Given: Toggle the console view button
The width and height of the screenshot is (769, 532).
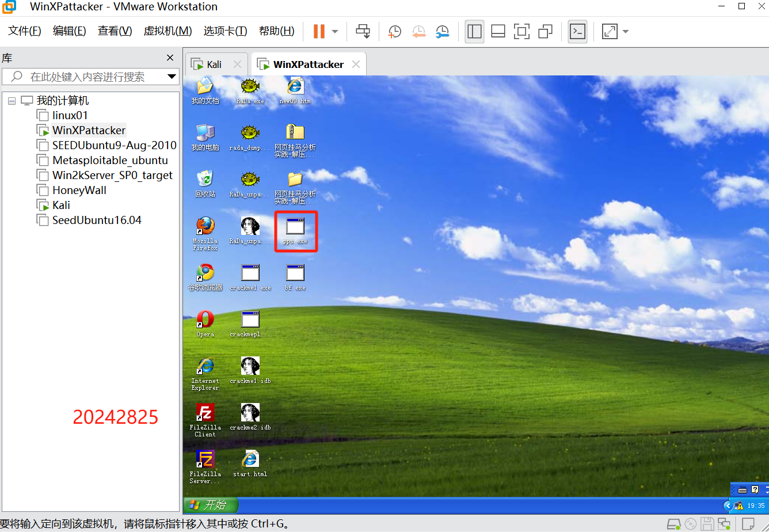Looking at the screenshot, I should click(577, 32).
